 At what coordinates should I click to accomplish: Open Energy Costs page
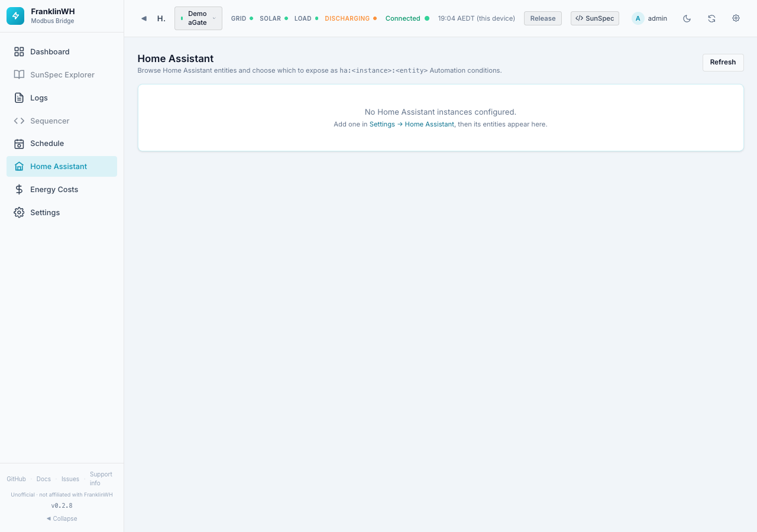coord(62,190)
